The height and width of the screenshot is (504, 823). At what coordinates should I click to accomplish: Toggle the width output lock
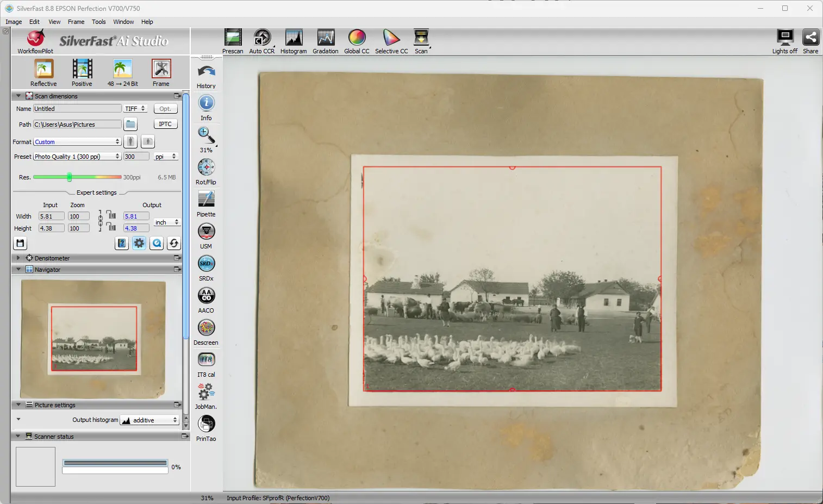coord(111,215)
